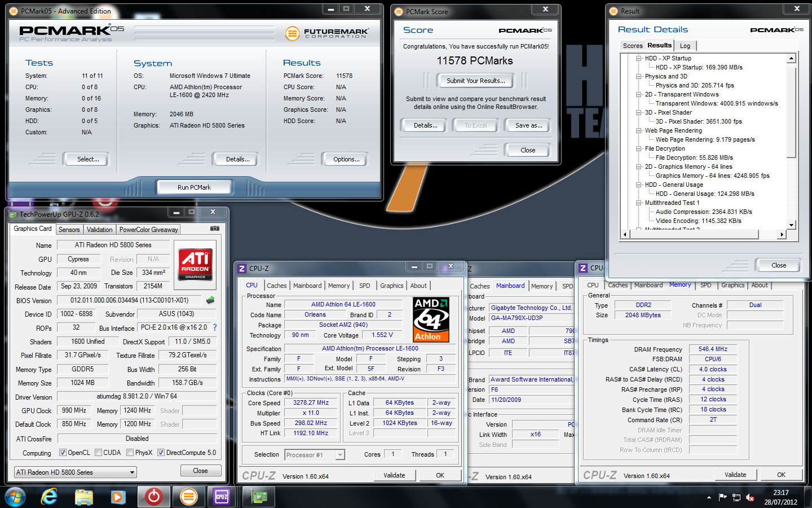
Task: Open the SPD tab in CPU-Z processor window
Action: click(365, 286)
